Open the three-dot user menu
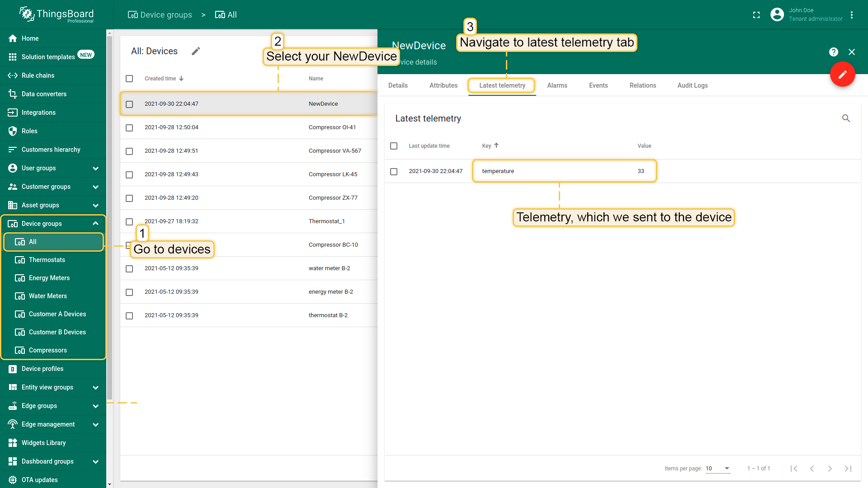868x488 pixels. [x=852, y=15]
